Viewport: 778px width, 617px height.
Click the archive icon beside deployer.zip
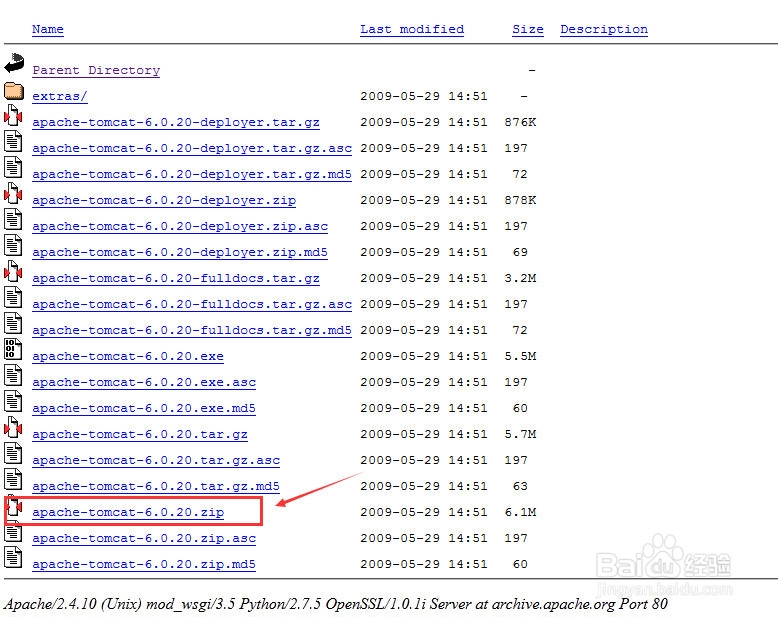13,193
